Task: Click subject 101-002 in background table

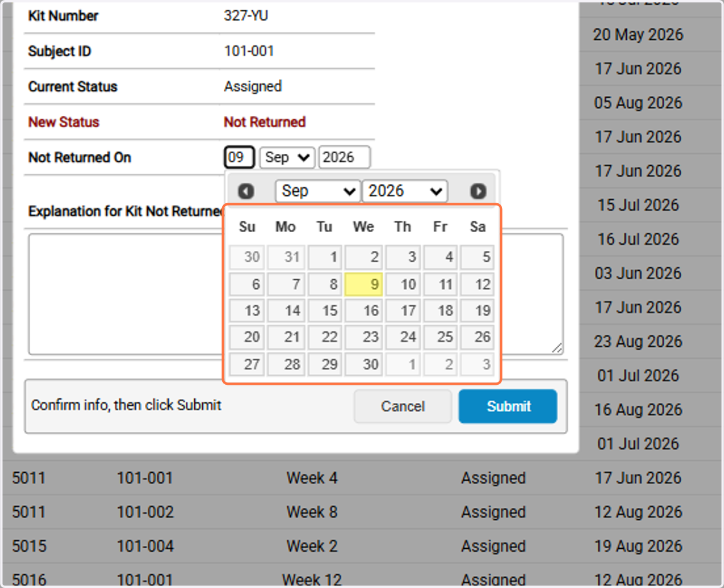Action: [x=145, y=512]
